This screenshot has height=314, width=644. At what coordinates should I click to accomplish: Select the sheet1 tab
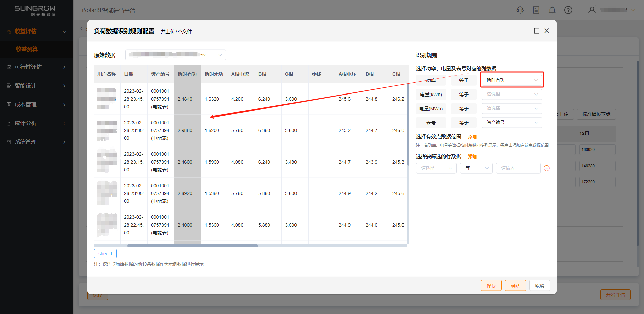[105, 254]
